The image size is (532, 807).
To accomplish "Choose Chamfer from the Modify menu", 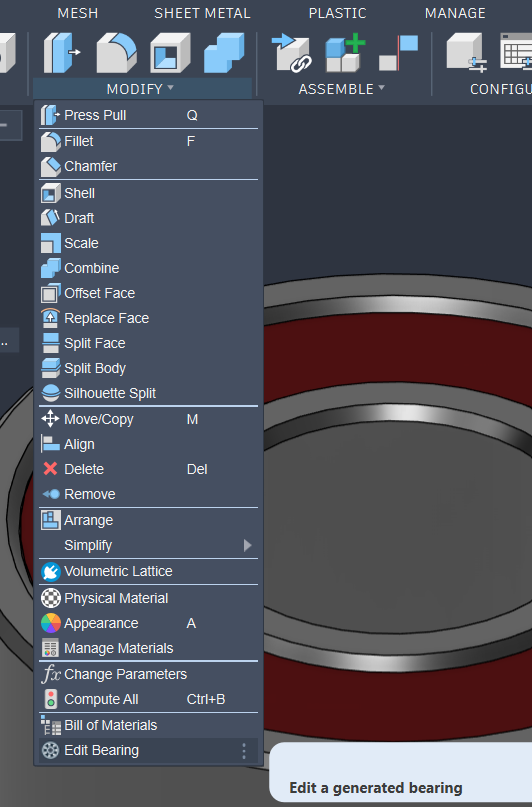I will point(148,166).
